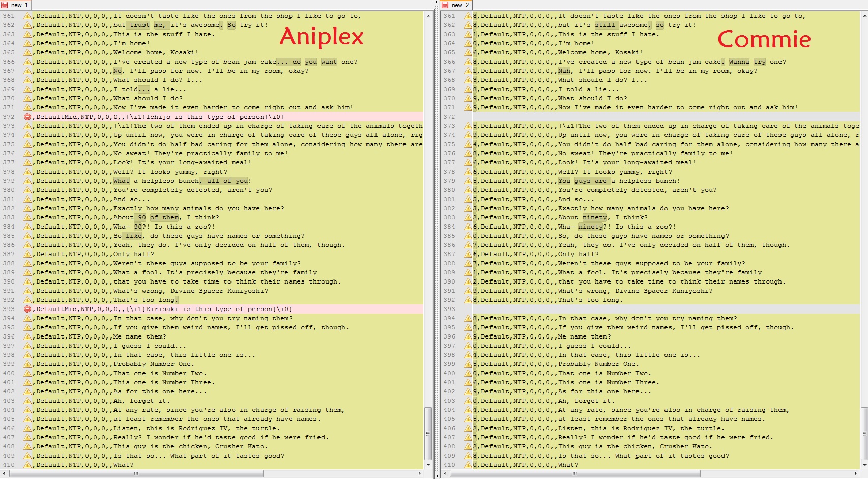Click highlighted 'of them' on left line 383
This screenshot has width=868, height=479.
pyautogui.click(x=164, y=217)
